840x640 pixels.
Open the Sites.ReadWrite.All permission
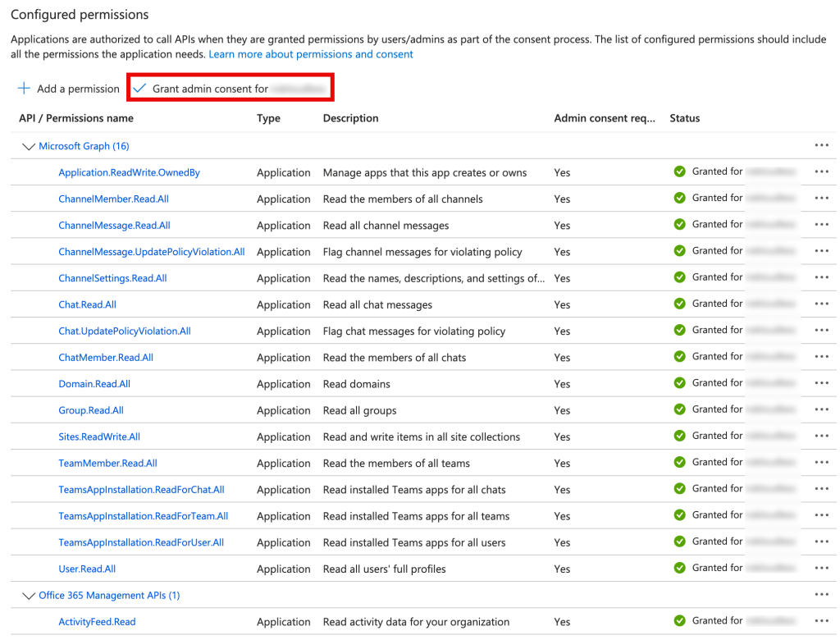click(99, 437)
